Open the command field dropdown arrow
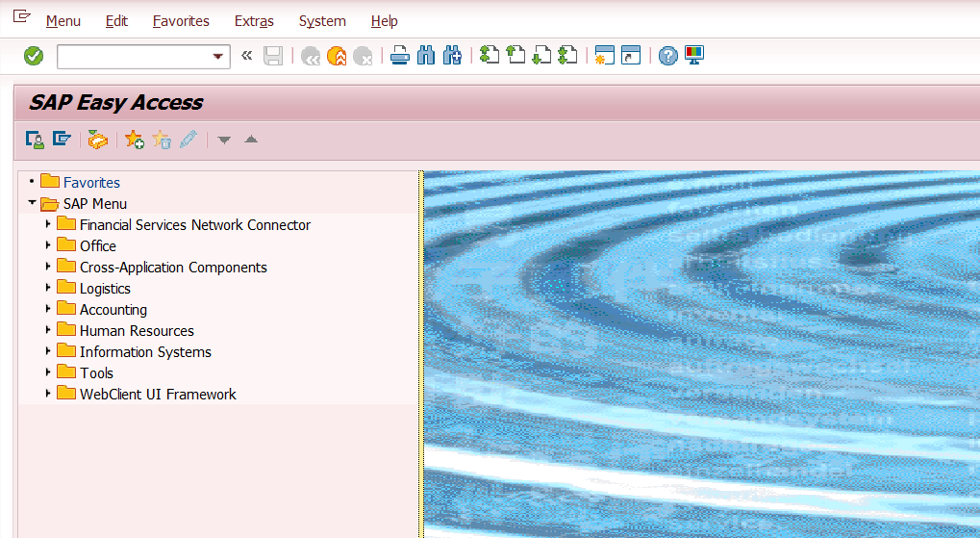 218,57
